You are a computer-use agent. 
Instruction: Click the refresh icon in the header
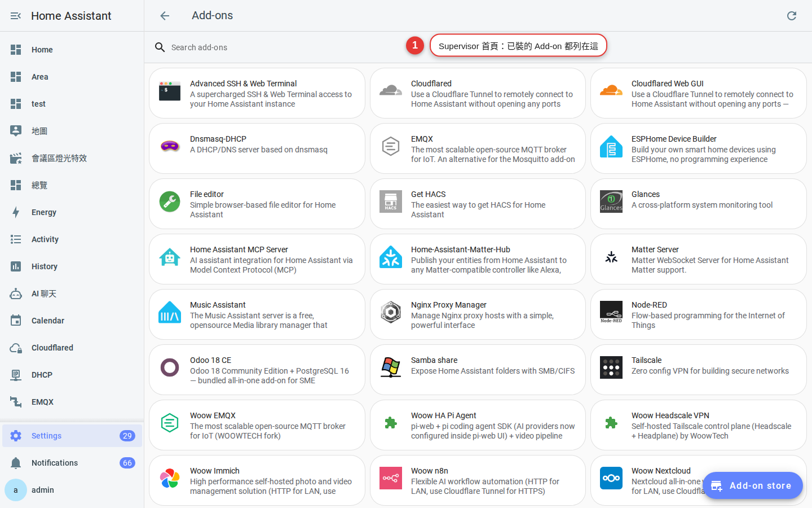click(792, 16)
